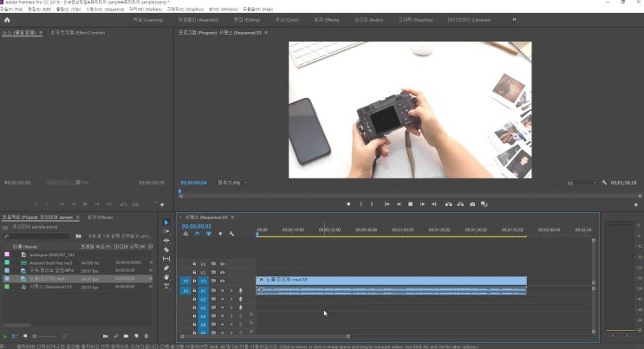Toggle the lock on track V3
This screenshot has height=349, width=644.
(194, 263)
